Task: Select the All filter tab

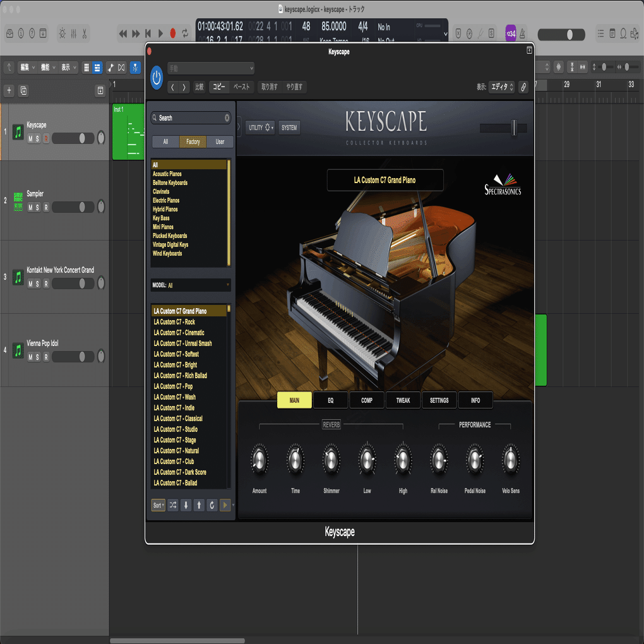Action: point(165,141)
